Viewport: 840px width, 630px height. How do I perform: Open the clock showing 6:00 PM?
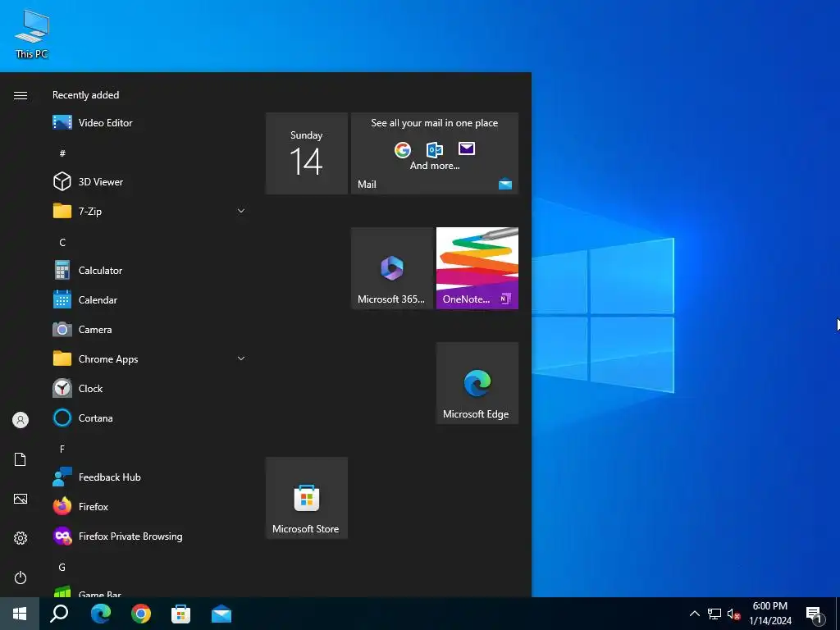770,614
